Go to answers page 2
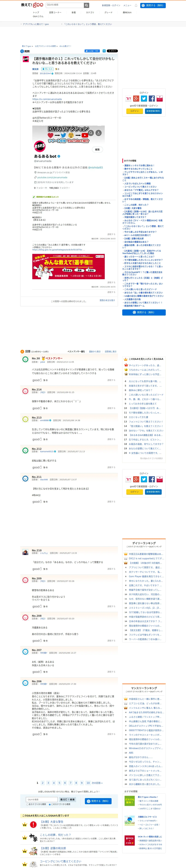 pyautogui.click(x=43, y=783)
